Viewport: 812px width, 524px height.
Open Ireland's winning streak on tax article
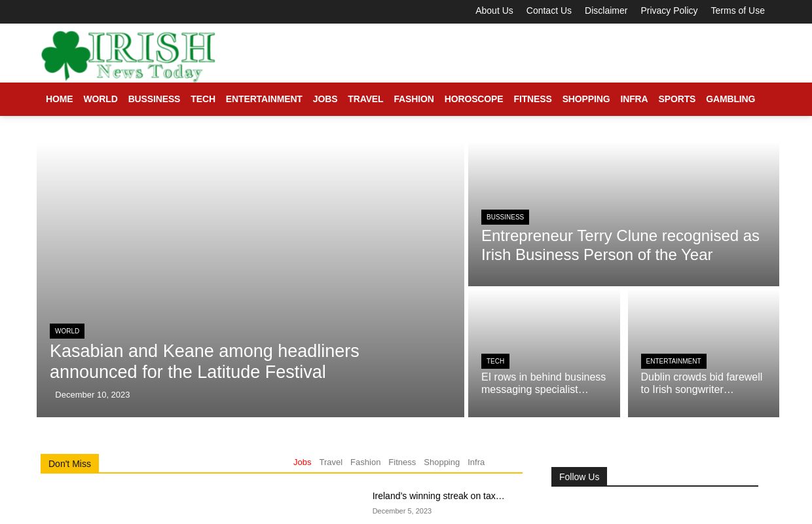tap(438, 496)
